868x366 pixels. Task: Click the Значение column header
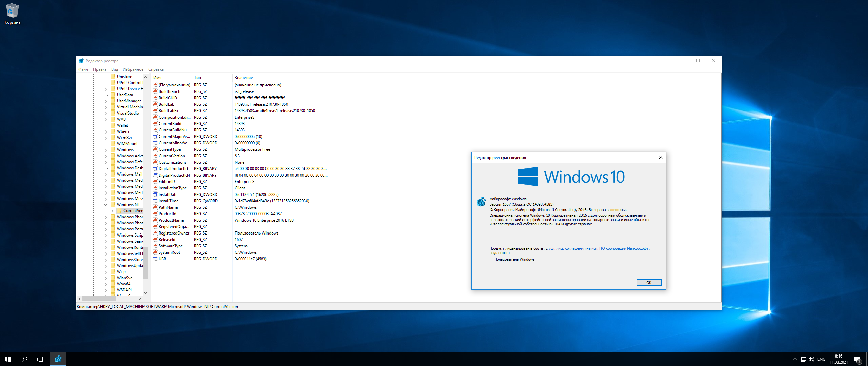[281, 78]
